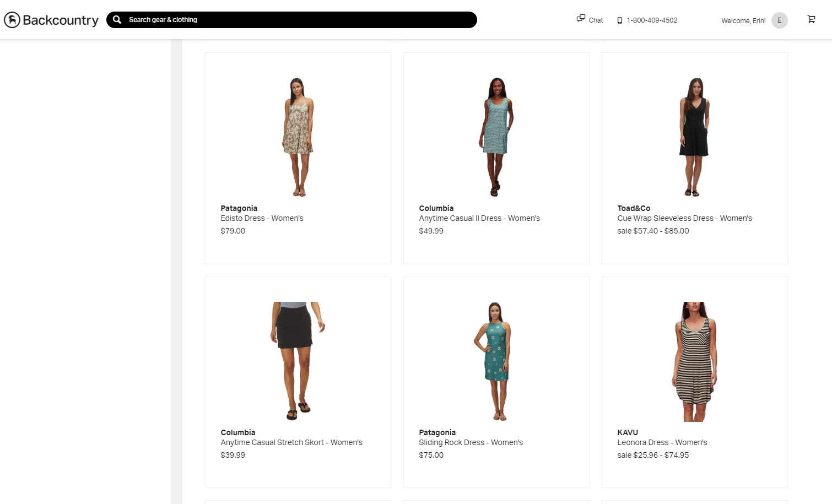
Task: Click the Patagonia brand name above Edisto Dress
Action: [x=239, y=208]
